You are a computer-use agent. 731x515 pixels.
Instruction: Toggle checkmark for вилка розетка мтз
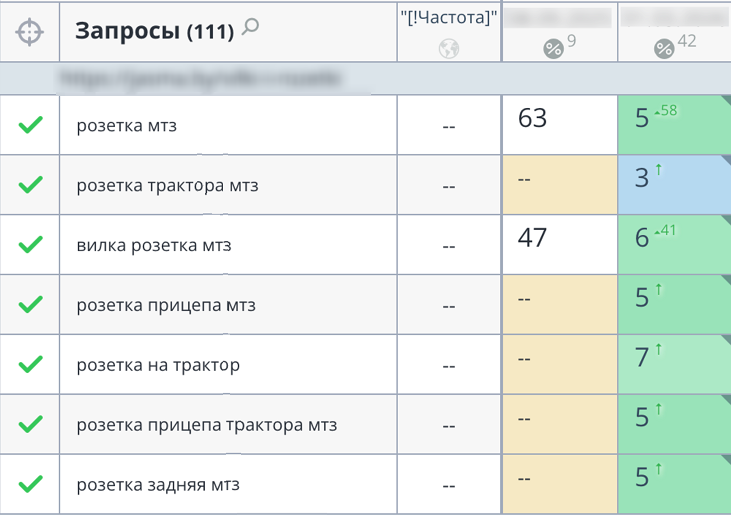pyautogui.click(x=31, y=244)
